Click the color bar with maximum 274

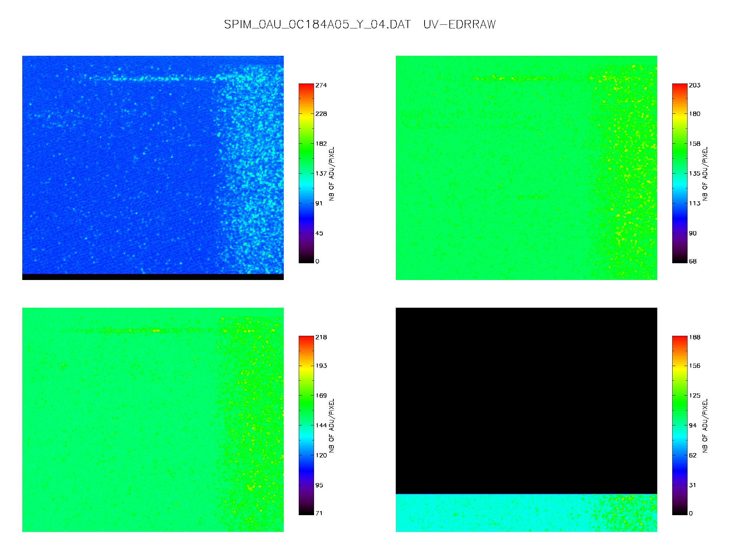[x=306, y=173]
